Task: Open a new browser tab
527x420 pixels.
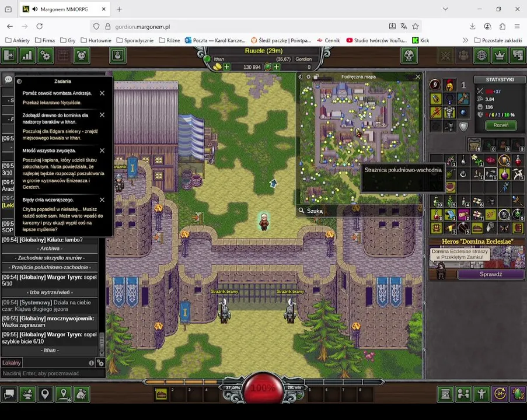Action: click(119, 9)
